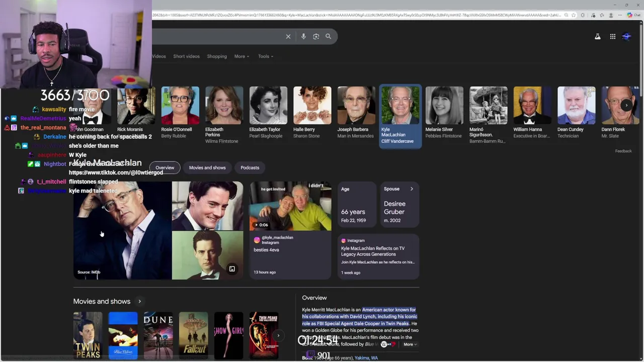Screen dimensions: 644x362
Task: Select Elizabeth Perkins cast card
Action: click(x=224, y=115)
